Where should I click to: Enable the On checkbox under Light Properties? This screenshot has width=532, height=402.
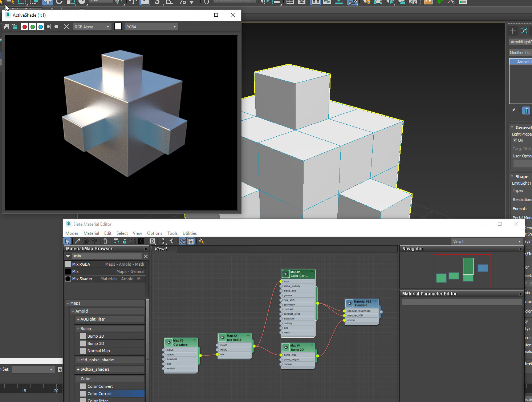point(515,140)
